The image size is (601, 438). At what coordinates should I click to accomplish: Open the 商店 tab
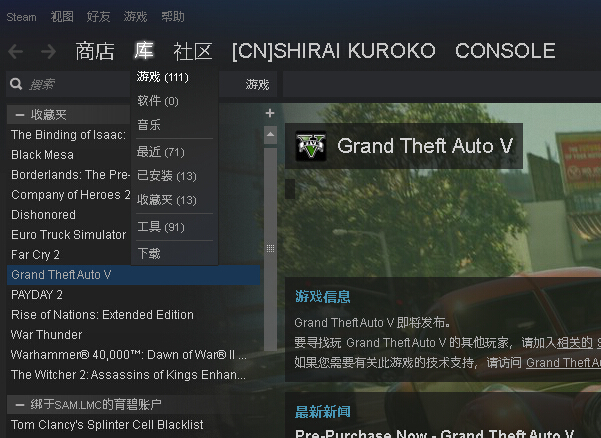click(x=95, y=51)
